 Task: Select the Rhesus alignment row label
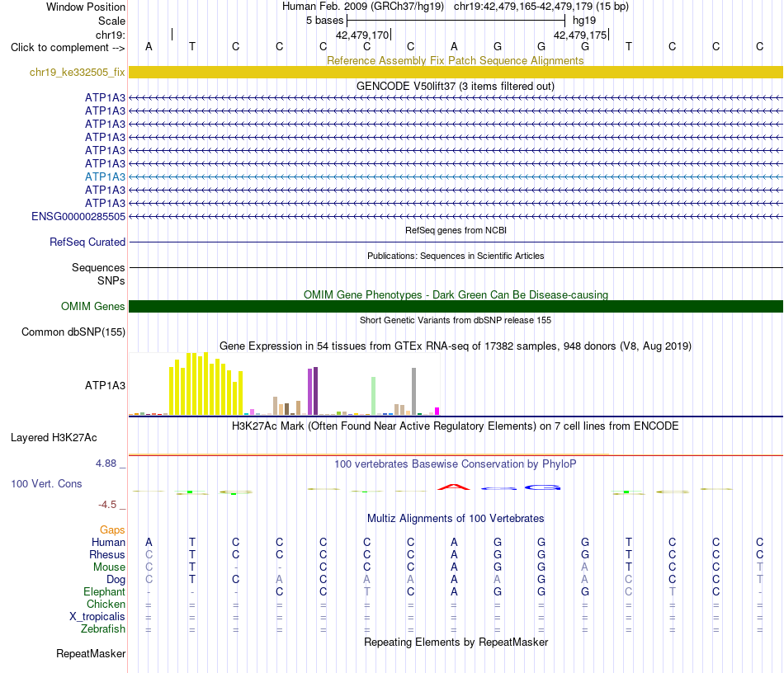[x=107, y=554]
